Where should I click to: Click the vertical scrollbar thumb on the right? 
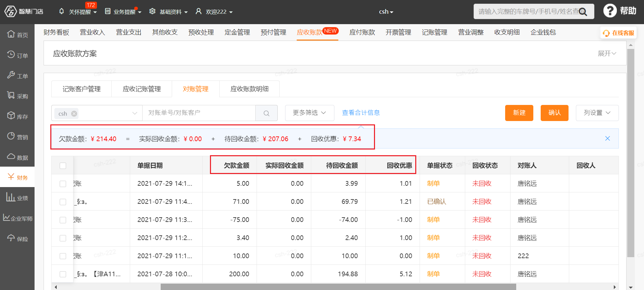coord(631,153)
